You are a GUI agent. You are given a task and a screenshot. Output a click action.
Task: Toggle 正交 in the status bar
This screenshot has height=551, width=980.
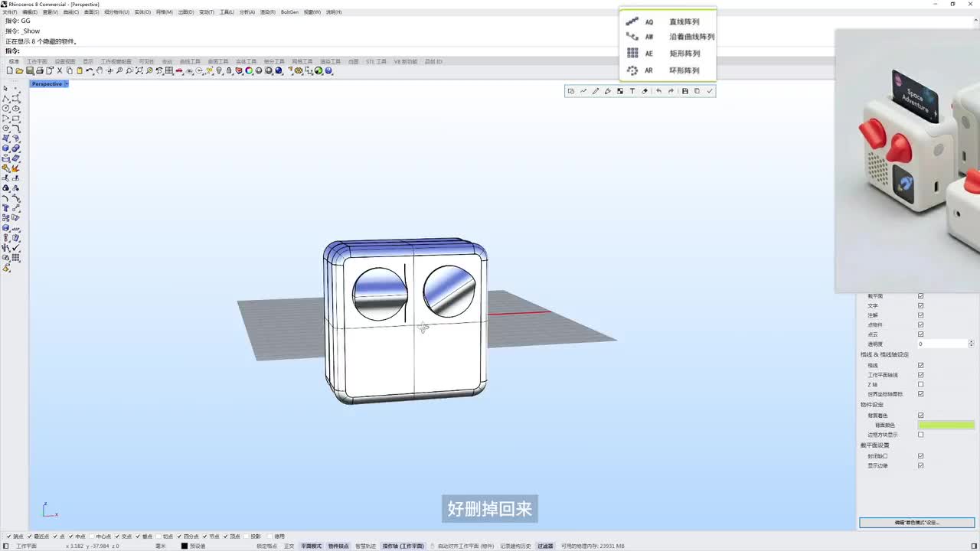tap(289, 546)
